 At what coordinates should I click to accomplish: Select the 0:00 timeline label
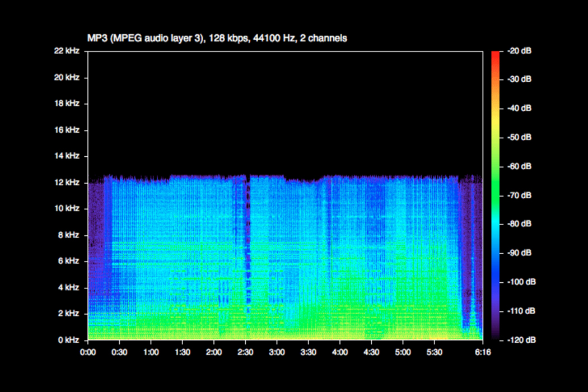point(88,352)
